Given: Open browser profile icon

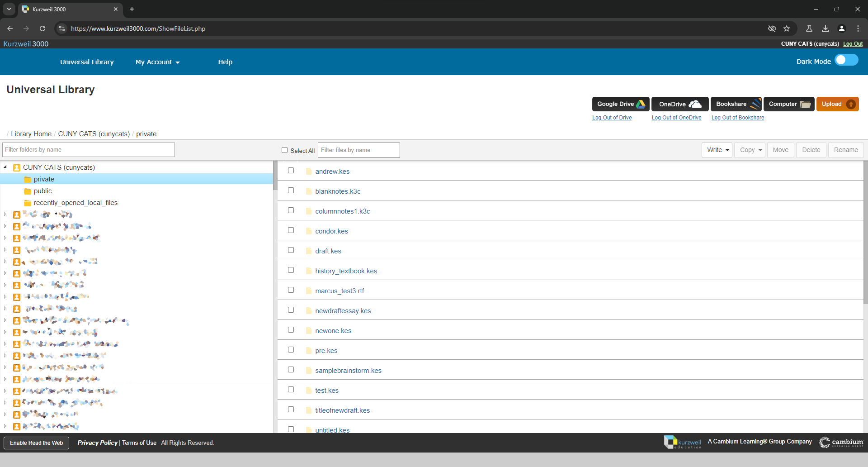Looking at the screenshot, I should point(842,29).
